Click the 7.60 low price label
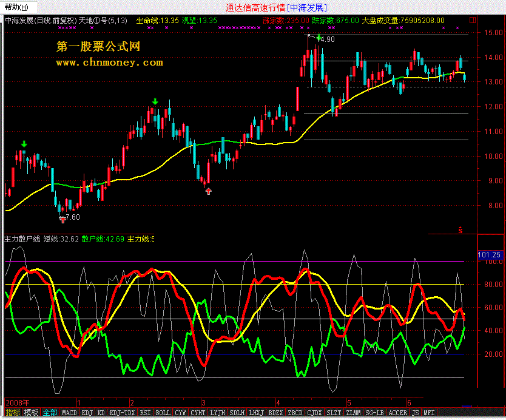The height and width of the screenshot is (420, 506). 73,217
